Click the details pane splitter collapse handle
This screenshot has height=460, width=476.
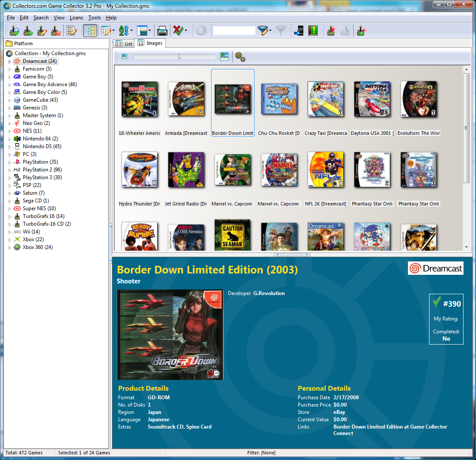click(x=292, y=255)
